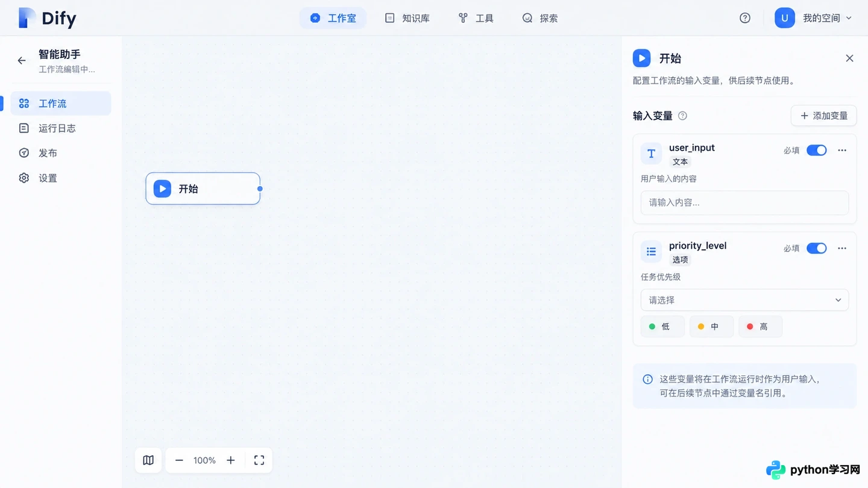Click the 文本 type tag
Screen dimensions: 868x488
(681, 162)
